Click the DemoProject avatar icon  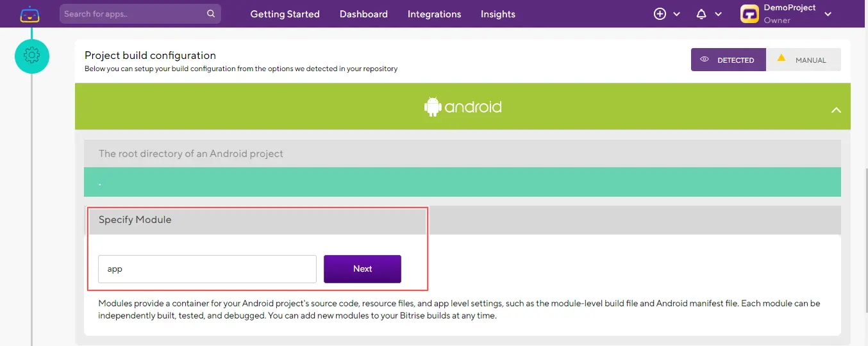click(749, 14)
